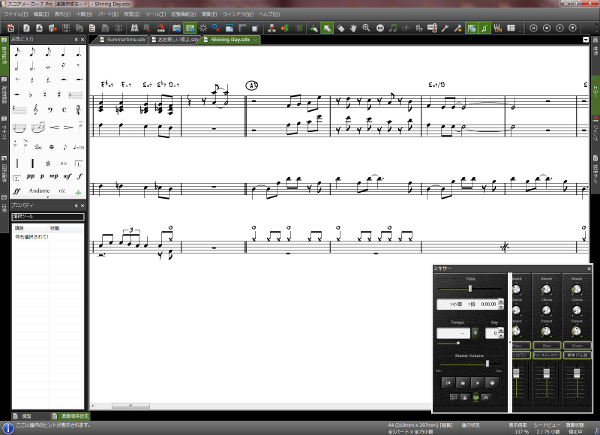Click green plus to add palette item
Image resolution: width=600 pixels, height=435 pixels.
click(x=78, y=192)
